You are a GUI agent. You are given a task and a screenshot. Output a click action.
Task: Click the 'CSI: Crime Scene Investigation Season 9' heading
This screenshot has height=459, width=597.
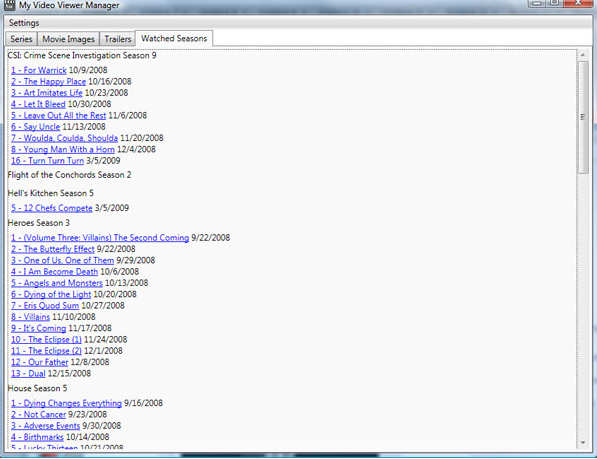(82, 56)
